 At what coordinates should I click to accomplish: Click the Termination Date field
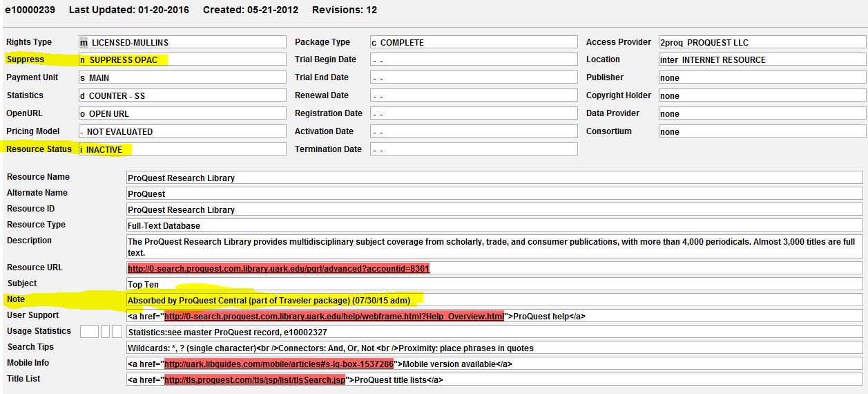click(x=474, y=149)
